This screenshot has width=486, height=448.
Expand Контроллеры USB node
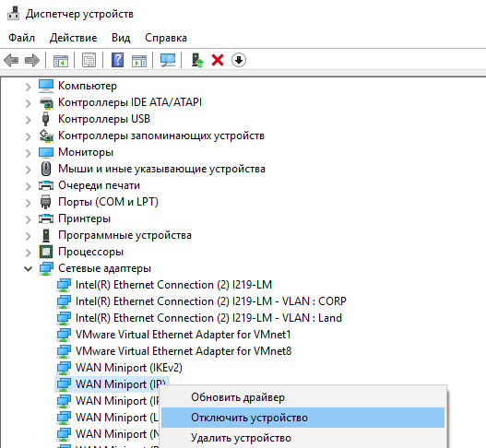(x=28, y=120)
